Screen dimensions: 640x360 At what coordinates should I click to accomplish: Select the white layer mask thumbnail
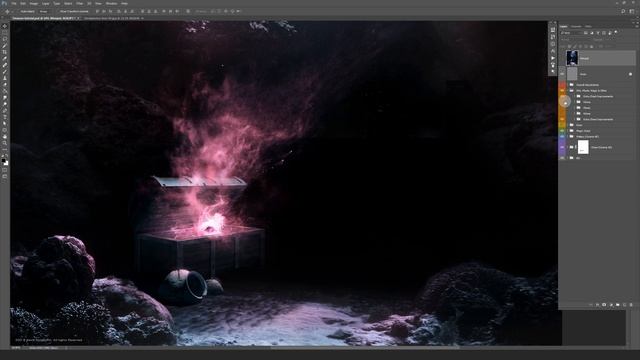(583, 147)
